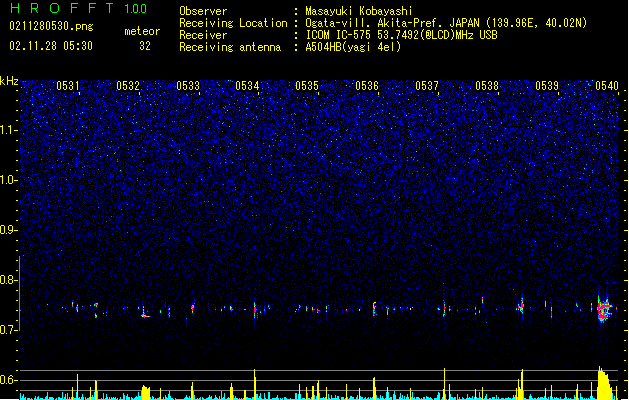Click the 1.0 kHz axis label
The width and height of the screenshot is (629, 400).
pos(9,180)
